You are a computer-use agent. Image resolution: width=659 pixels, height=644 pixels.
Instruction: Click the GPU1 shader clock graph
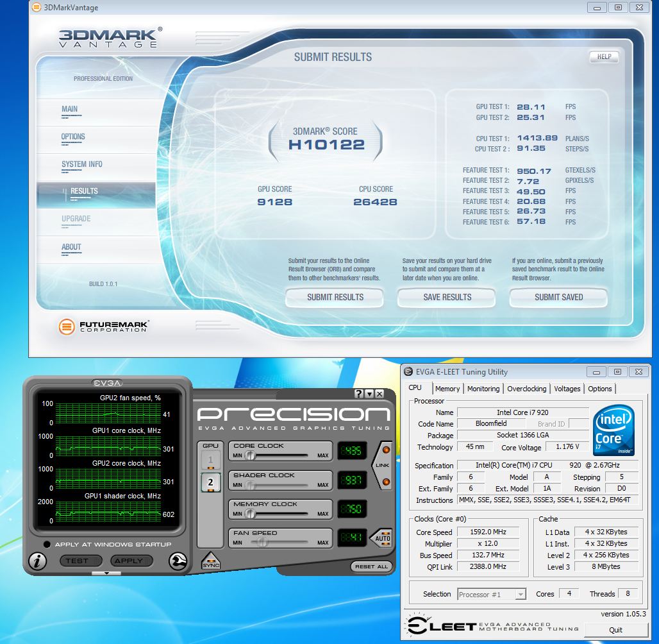108,511
